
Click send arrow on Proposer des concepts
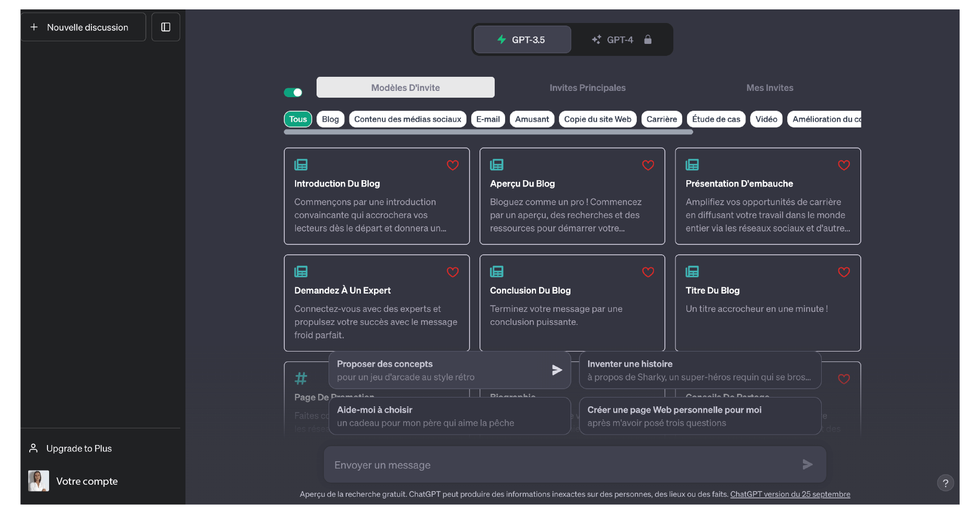pos(557,370)
